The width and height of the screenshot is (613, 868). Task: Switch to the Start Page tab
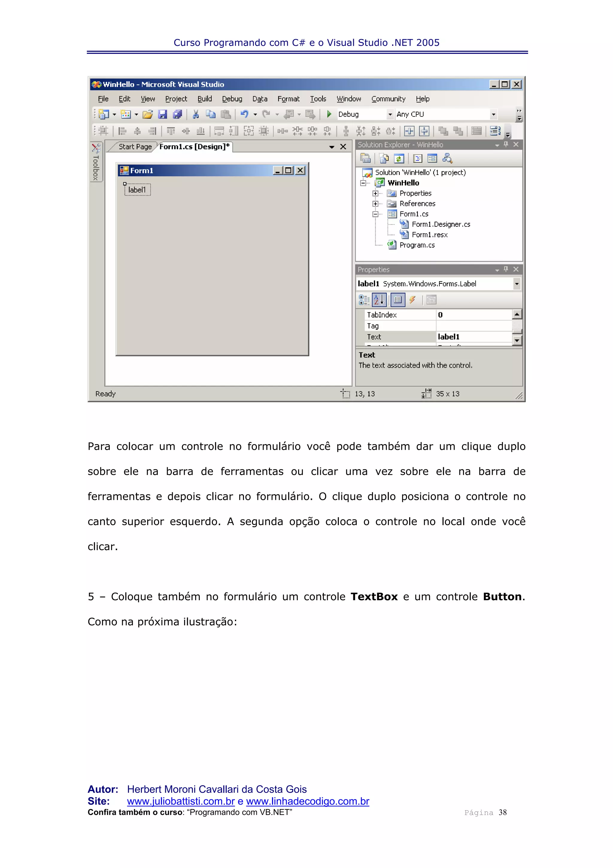point(135,147)
